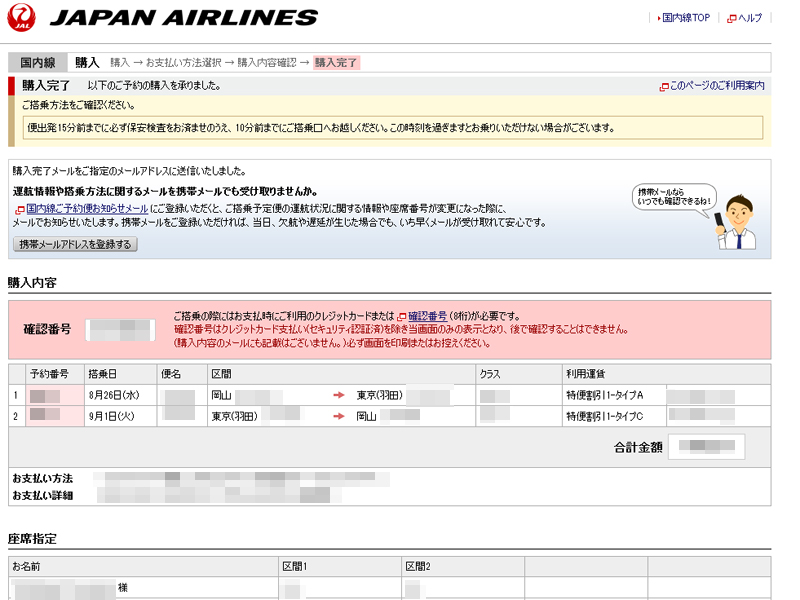
Task: Click the external-window icon beside ヘルプ
Action: coord(732,19)
